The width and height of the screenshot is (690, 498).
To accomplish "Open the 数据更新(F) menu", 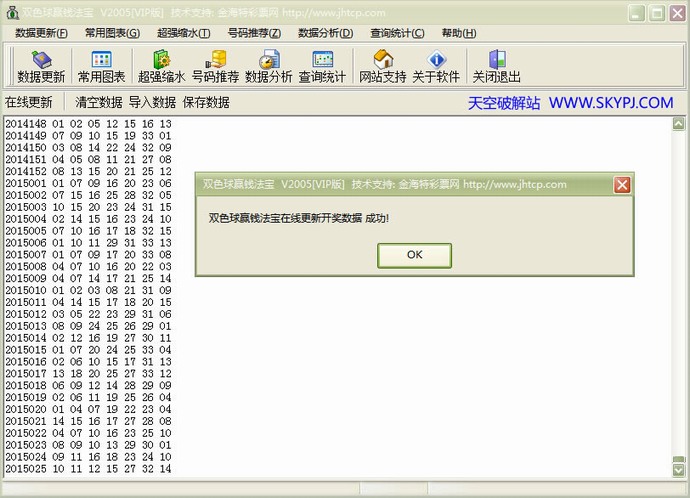I will [x=42, y=33].
